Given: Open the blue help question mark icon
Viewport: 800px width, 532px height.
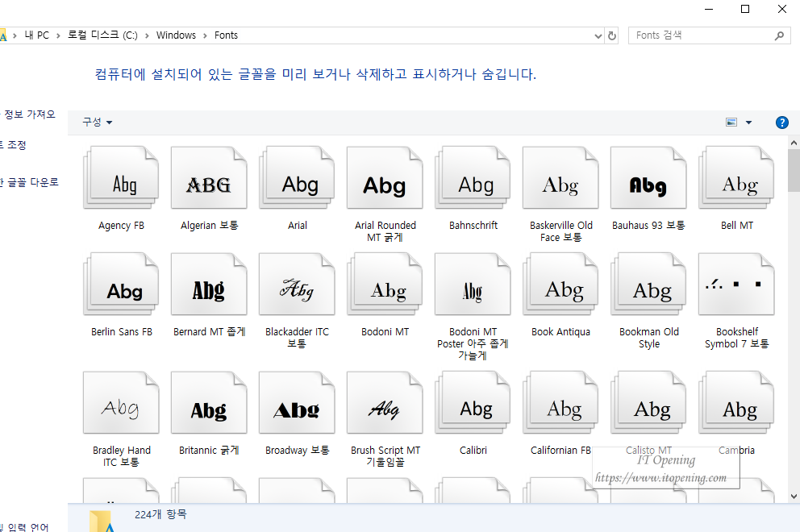Looking at the screenshot, I should pos(781,123).
